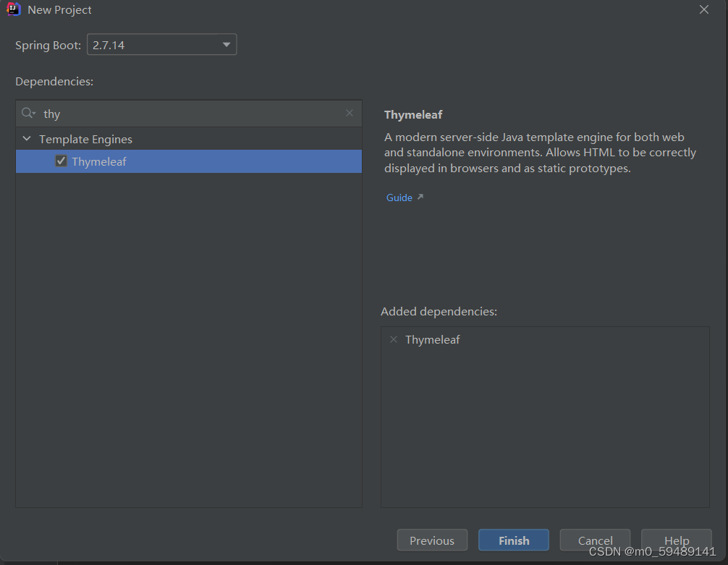Click the Help button

tap(677, 540)
